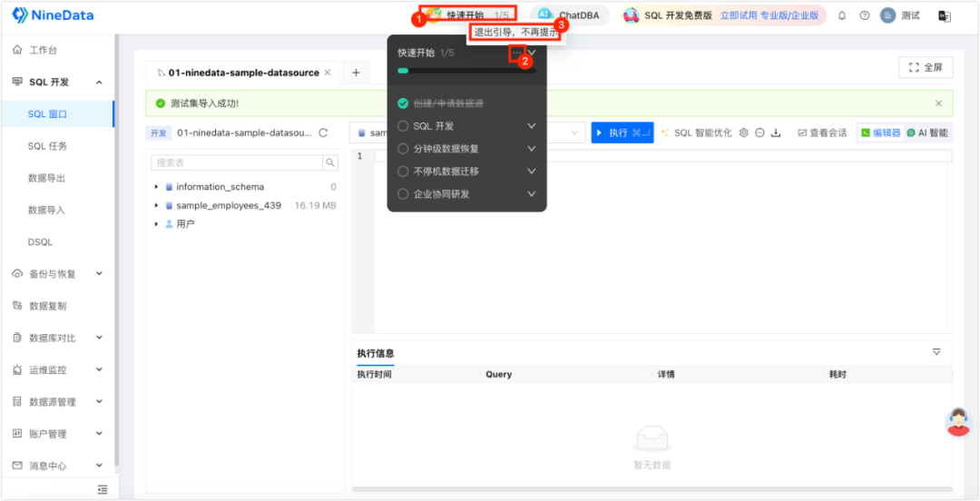980x501 pixels.
Task: Expand the 企业协同研发 guide step chevron
Action: pos(532,194)
